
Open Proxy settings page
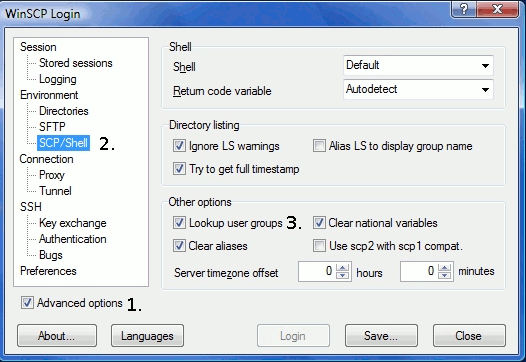point(52,175)
